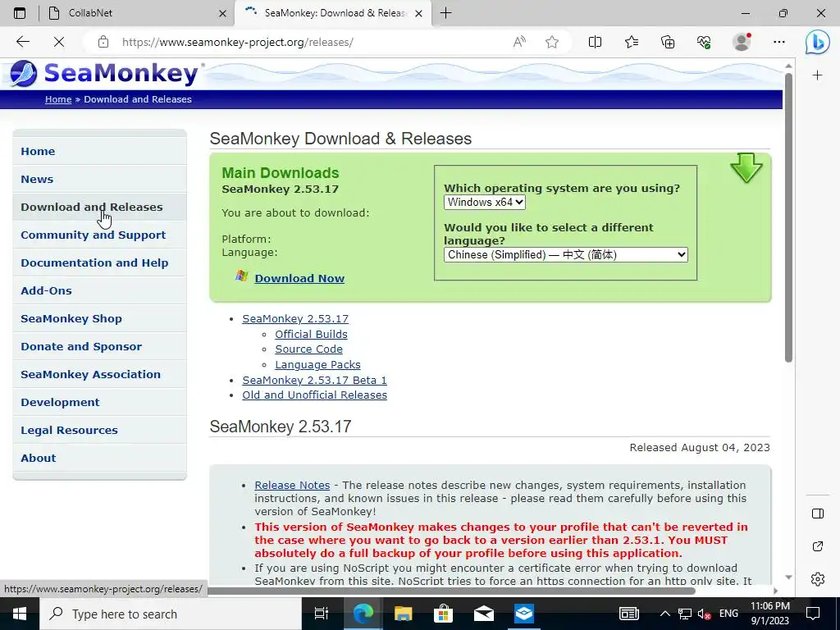This screenshot has height=630, width=840.
Task: Click the Home breadcrumb link
Action: pos(58,99)
